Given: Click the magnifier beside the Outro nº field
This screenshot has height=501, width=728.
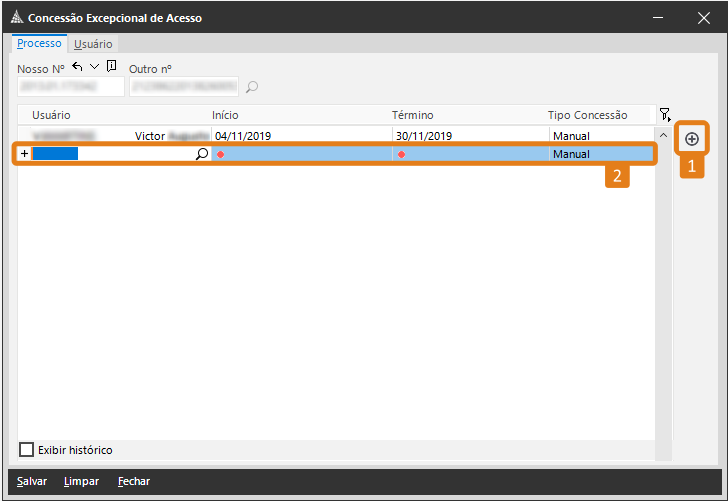Looking at the screenshot, I should (252, 87).
